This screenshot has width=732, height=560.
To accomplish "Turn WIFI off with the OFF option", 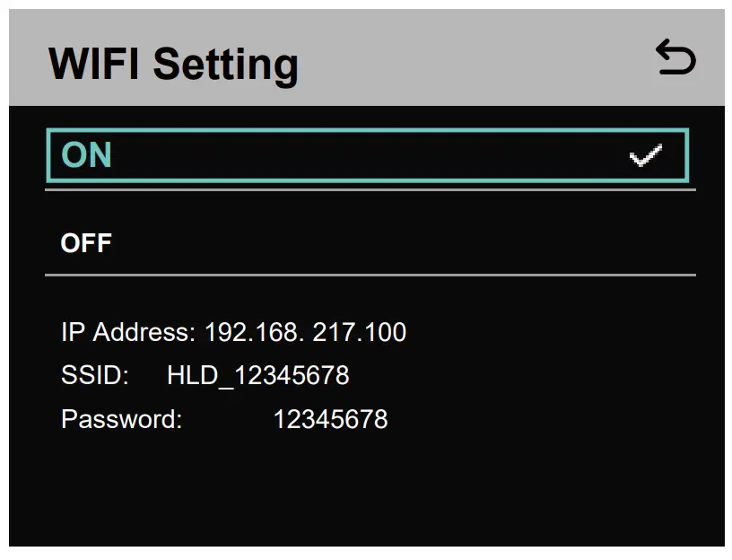I will [366, 242].
